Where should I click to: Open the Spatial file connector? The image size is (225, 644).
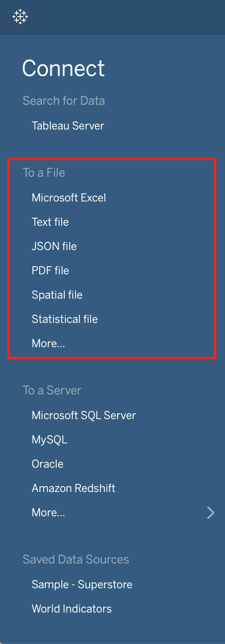[x=57, y=295]
